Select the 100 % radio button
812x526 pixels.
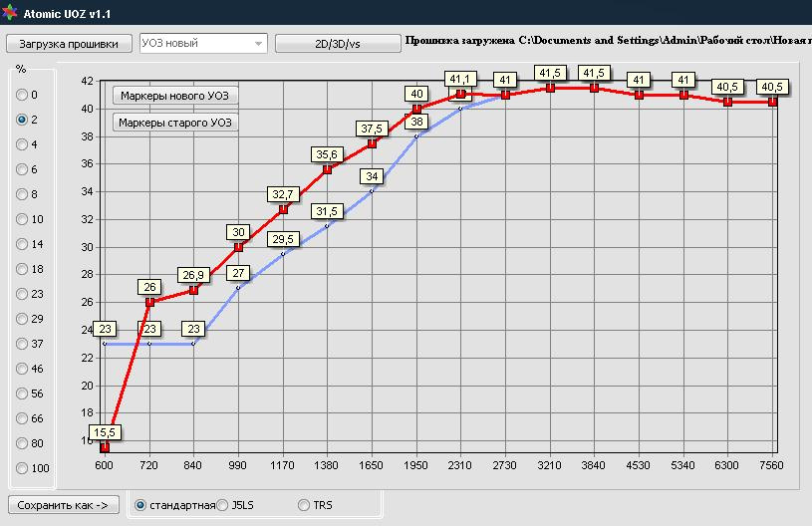(x=22, y=468)
